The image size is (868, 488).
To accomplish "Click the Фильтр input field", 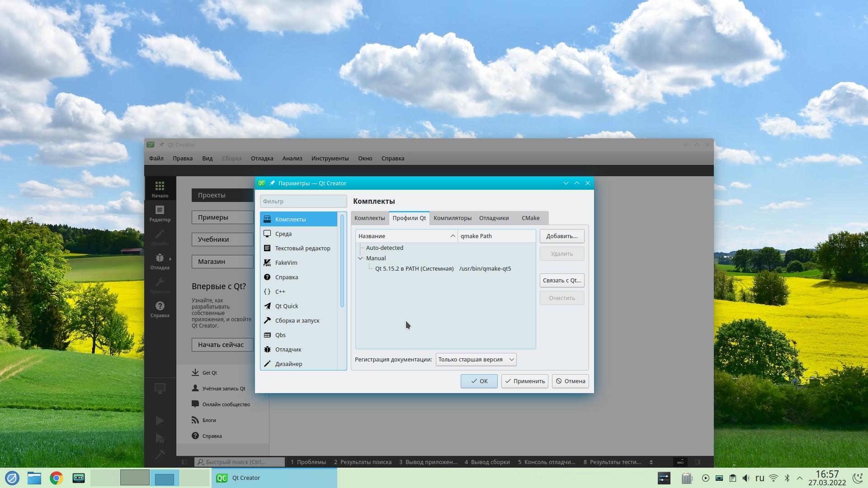I will click(303, 202).
